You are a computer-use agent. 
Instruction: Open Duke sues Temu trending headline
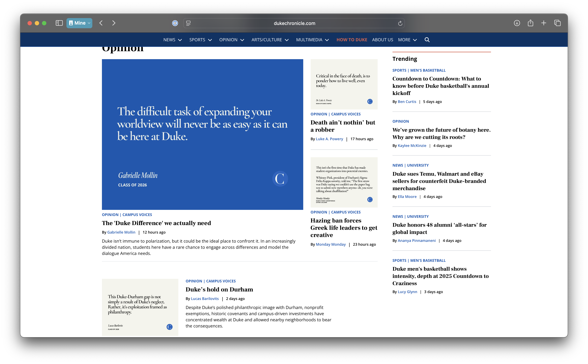click(x=439, y=181)
